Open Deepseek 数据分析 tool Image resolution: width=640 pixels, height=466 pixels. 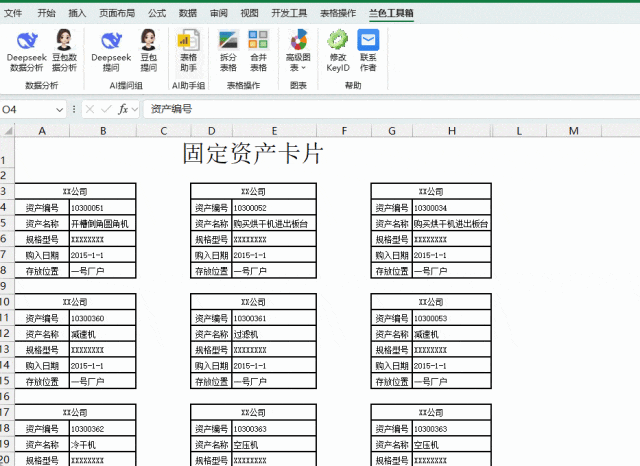[27, 51]
